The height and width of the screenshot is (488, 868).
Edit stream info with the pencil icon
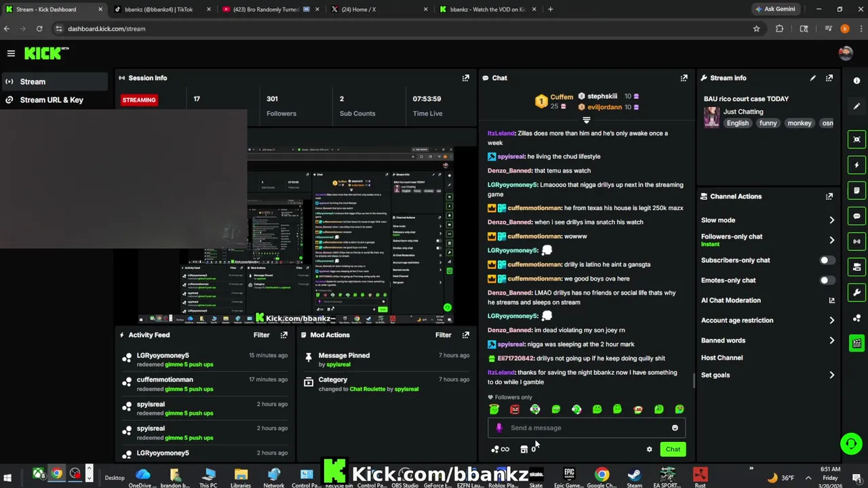(x=812, y=78)
